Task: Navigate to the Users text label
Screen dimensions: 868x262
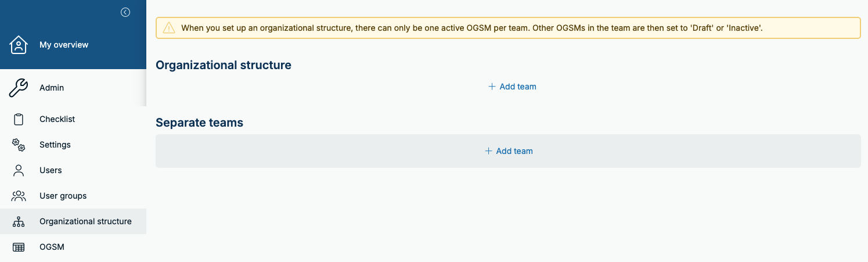Action: click(x=51, y=170)
